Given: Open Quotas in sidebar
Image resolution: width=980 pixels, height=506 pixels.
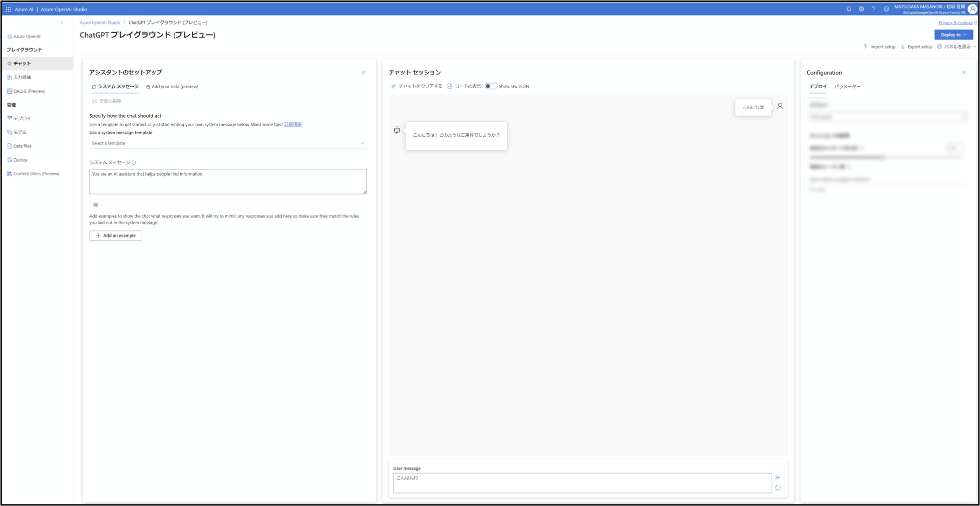Looking at the screenshot, I should coord(18,160).
